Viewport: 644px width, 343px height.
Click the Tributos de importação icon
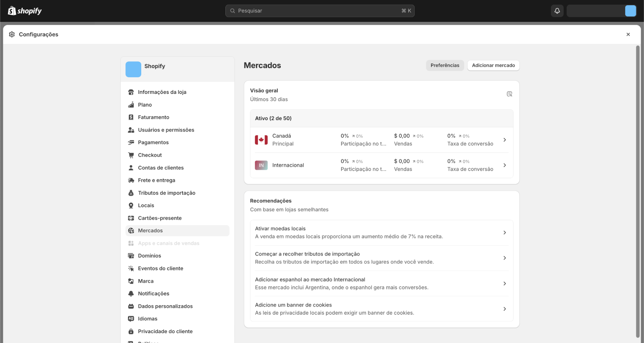click(x=131, y=193)
